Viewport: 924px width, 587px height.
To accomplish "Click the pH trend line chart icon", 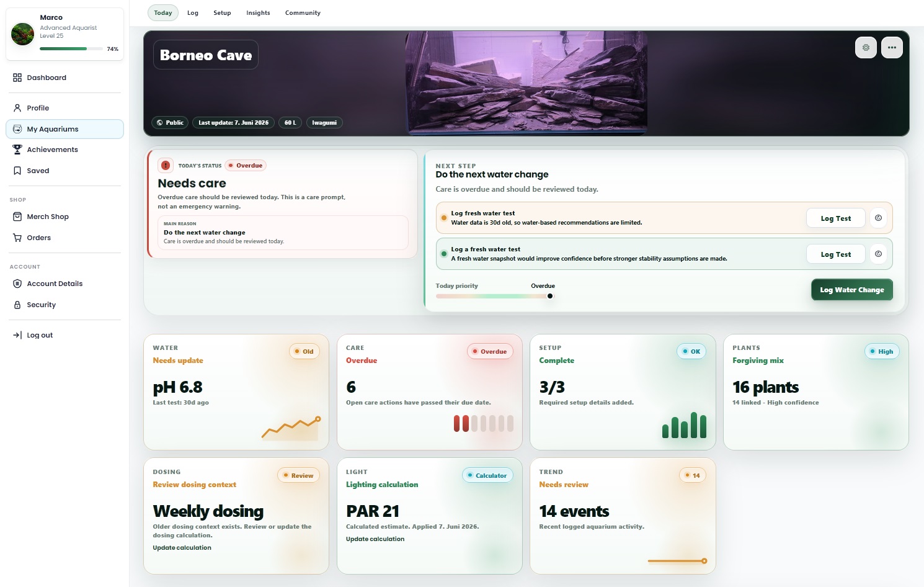I will 291,428.
